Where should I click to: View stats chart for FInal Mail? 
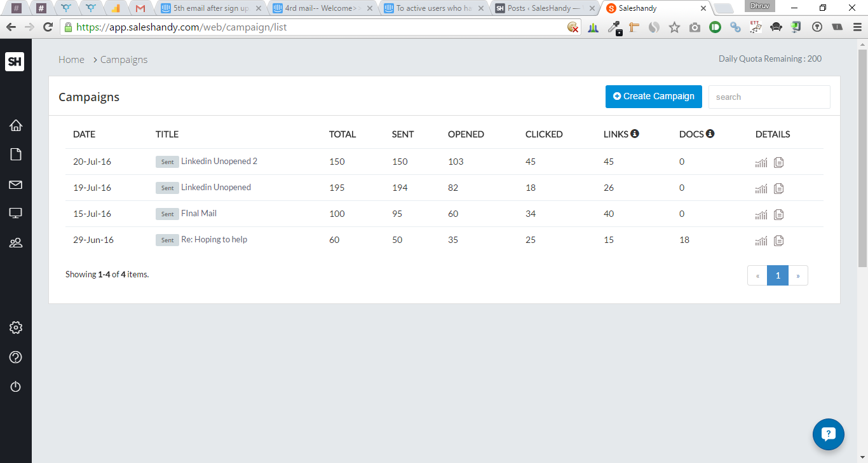click(x=761, y=214)
